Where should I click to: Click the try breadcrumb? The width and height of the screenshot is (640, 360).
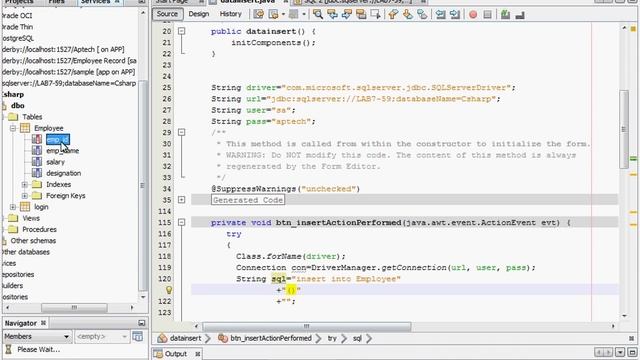[x=332, y=338]
